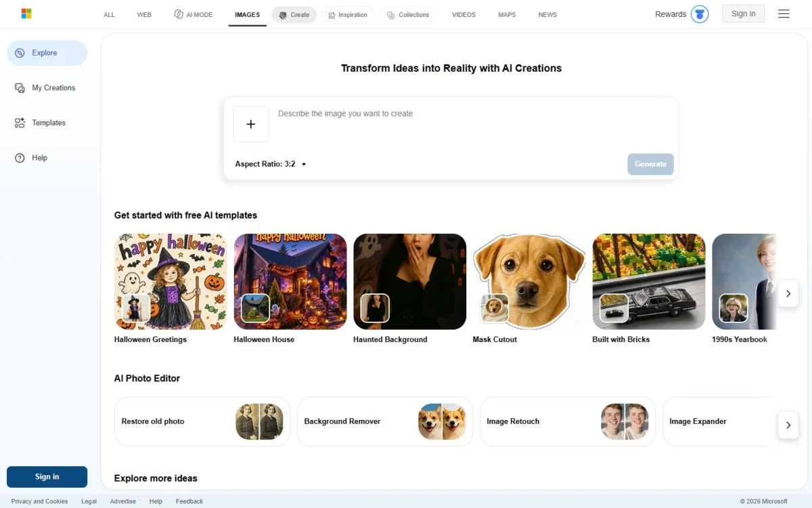Open Privacy and Cookies footer link
This screenshot has height=508, width=812.
click(39, 501)
